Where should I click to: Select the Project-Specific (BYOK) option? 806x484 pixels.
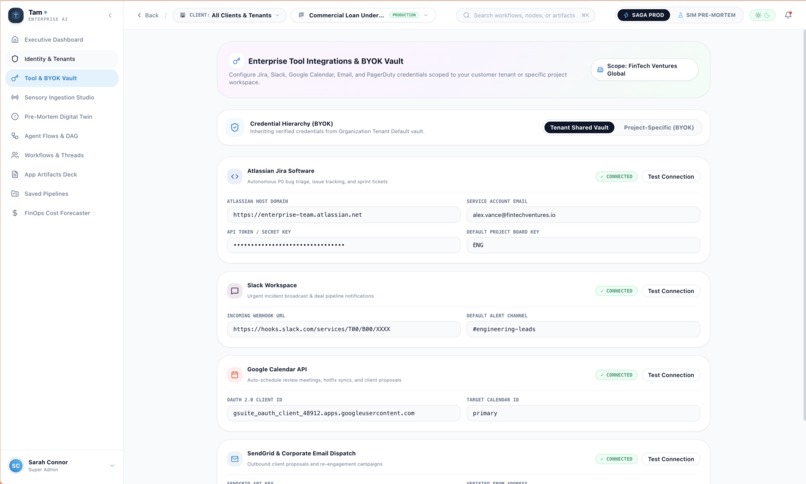[x=658, y=127]
